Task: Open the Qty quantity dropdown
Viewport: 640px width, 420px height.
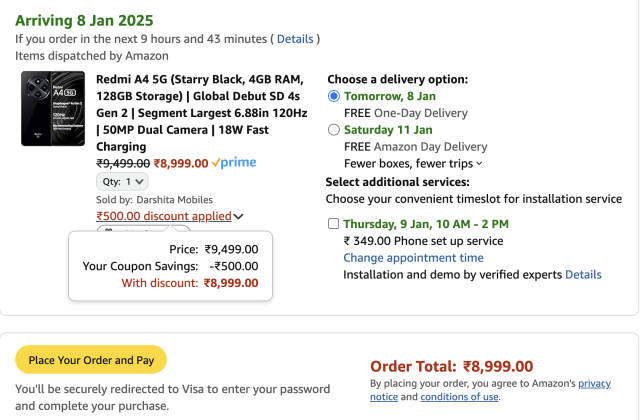Action: 120,182
